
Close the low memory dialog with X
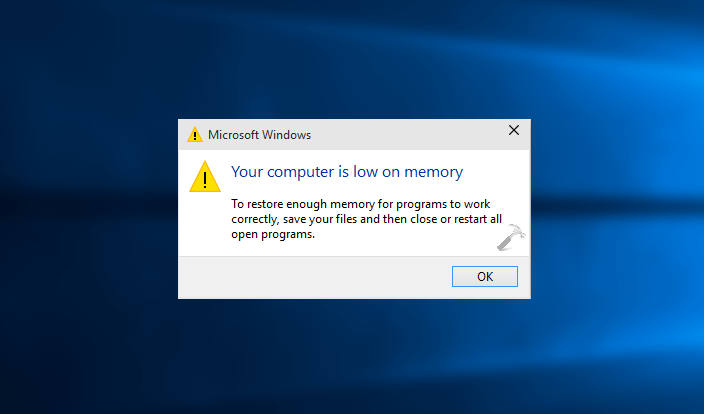[514, 131]
